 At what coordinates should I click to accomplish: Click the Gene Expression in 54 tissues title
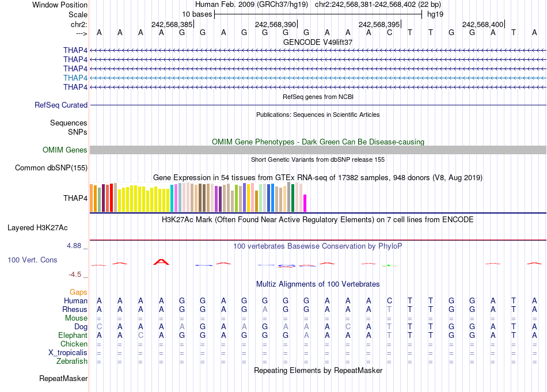(x=318, y=177)
